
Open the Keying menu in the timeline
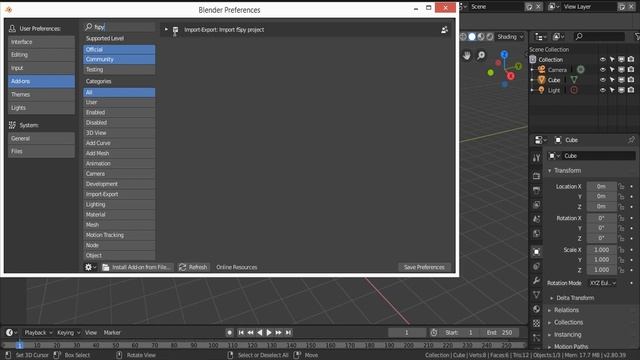pyautogui.click(x=69, y=333)
